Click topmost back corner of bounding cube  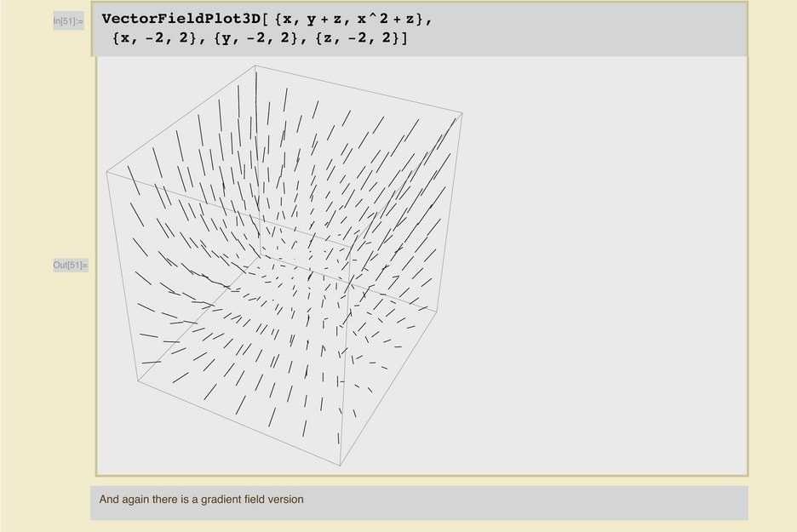click(255, 66)
